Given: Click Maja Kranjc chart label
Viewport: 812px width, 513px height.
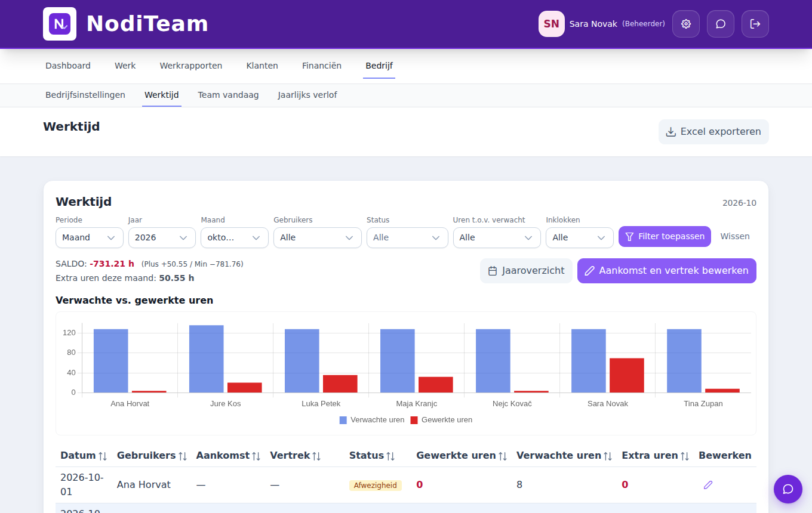Looking at the screenshot, I should pos(417,404).
